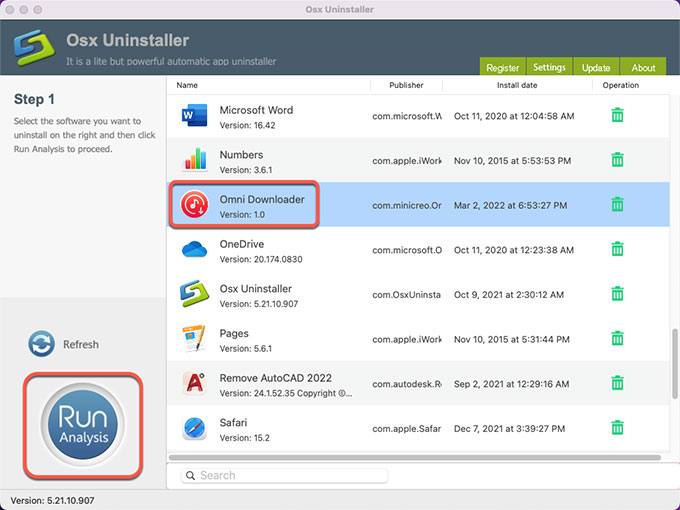Viewport: 680px width, 510px height.
Task: Click the Dec 7, 2021 install date
Action: 509,429
